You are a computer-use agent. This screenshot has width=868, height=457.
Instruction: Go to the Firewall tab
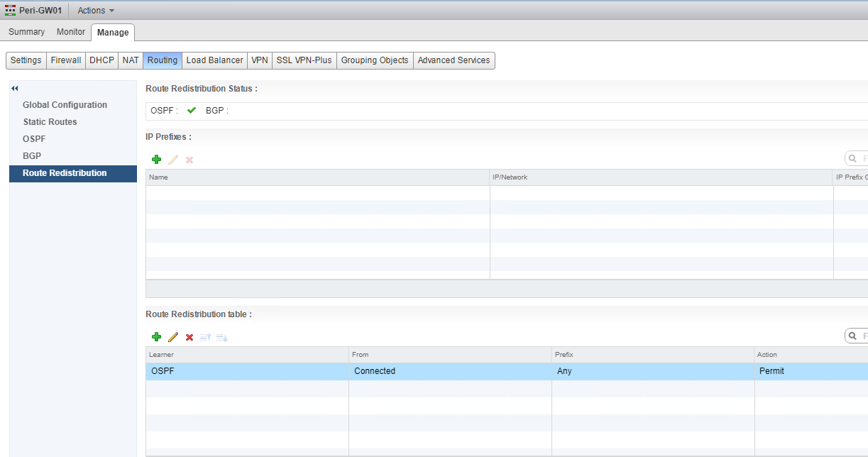point(66,60)
